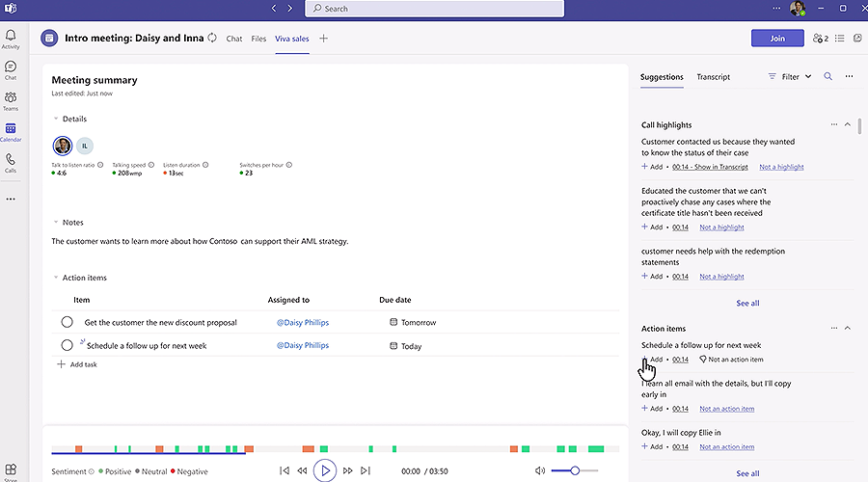
Task: Open Call highlights more options ellipsis
Action: click(834, 124)
